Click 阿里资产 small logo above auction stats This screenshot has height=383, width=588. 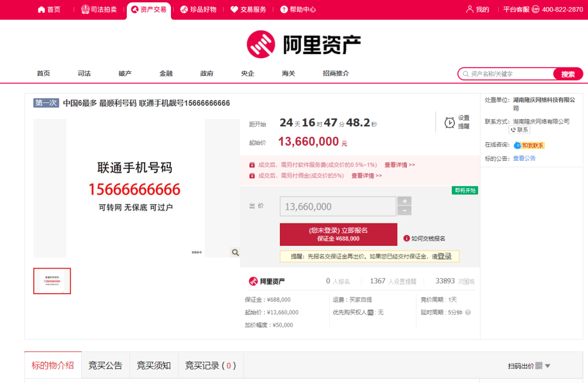pyautogui.click(x=267, y=281)
